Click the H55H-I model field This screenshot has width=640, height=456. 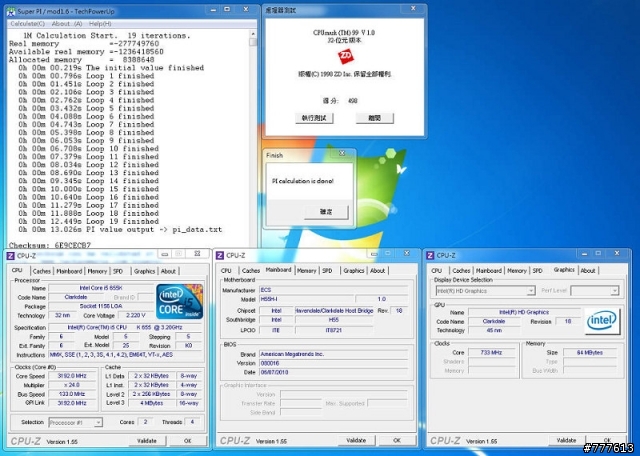click(x=307, y=299)
